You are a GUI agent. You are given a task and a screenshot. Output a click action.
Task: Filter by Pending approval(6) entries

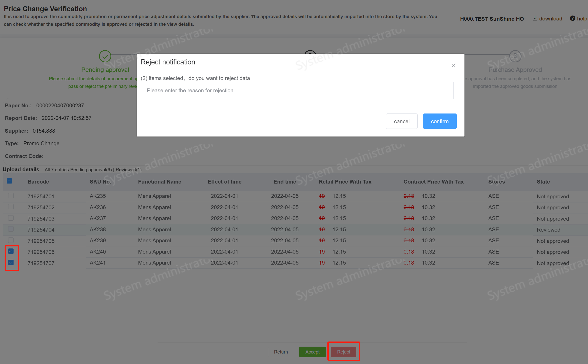(x=91, y=170)
